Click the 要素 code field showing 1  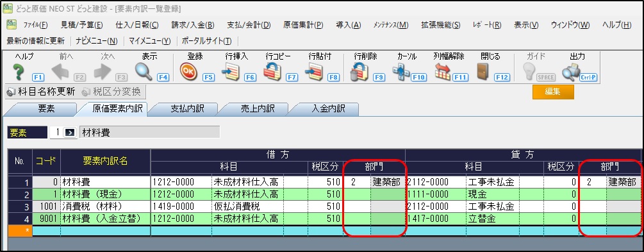click(x=57, y=132)
